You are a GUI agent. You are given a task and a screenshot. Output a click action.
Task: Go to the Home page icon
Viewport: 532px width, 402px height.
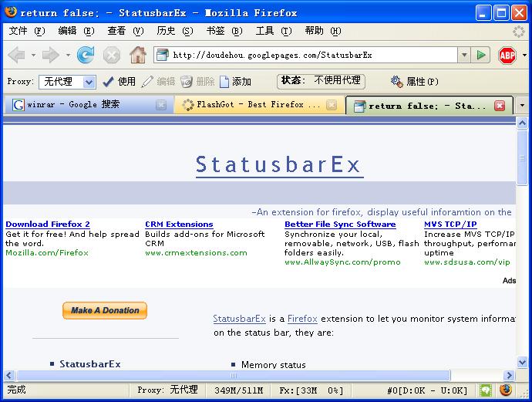[138, 55]
